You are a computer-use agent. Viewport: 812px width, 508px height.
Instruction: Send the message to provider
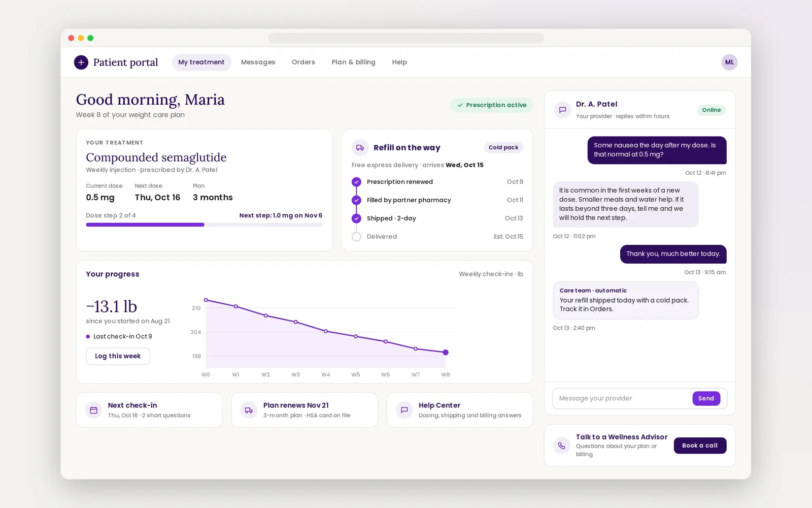pyautogui.click(x=706, y=399)
